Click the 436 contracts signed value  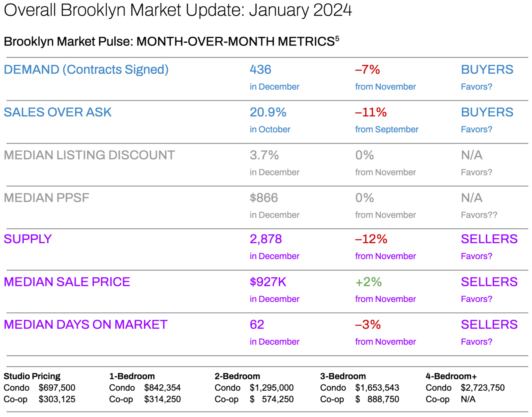pos(260,69)
